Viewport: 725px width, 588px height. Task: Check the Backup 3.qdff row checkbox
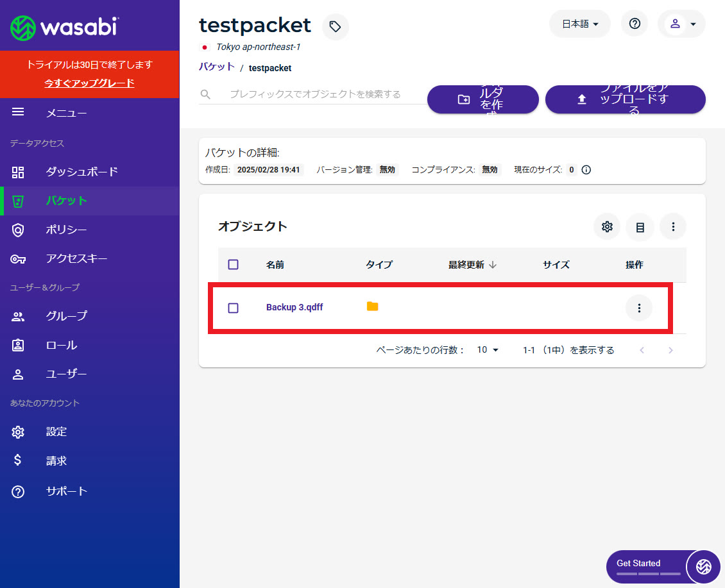234,308
